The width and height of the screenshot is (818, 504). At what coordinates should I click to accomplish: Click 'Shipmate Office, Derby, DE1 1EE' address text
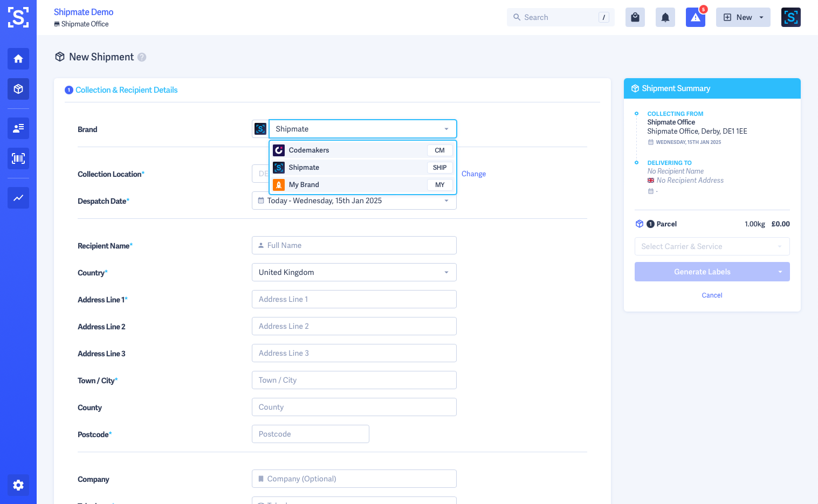tap(697, 132)
